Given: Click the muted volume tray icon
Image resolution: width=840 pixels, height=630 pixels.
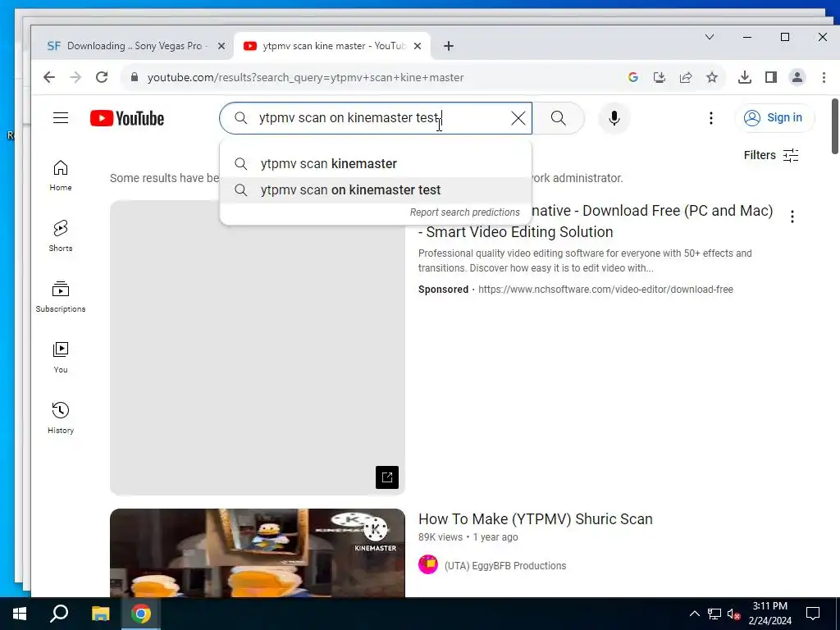Looking at the screenshot, I should pyautogui.click(x=733, y=614).
